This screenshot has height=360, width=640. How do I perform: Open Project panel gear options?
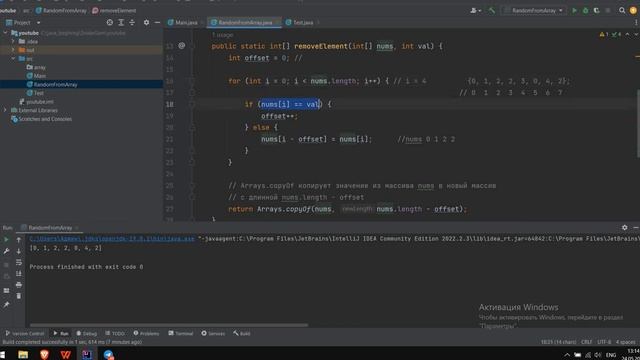pos(146,22)
